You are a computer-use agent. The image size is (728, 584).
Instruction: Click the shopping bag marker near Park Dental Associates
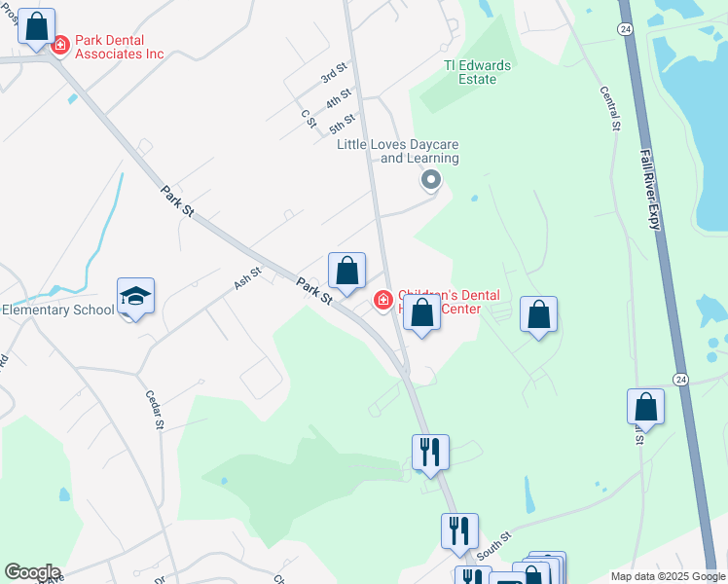click(x=37, y=28)
